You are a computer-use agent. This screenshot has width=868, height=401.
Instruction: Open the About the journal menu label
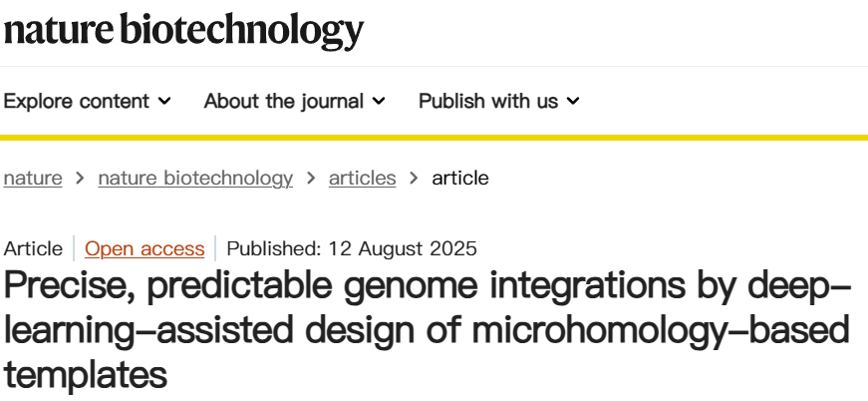pyautogui.click(x=283, y=101)
